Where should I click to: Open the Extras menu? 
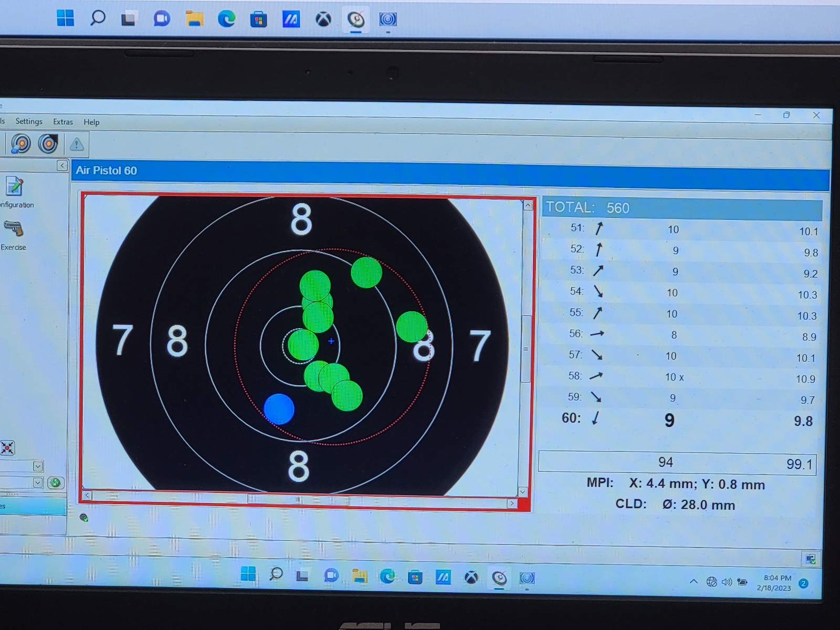[x=63, y=122]
